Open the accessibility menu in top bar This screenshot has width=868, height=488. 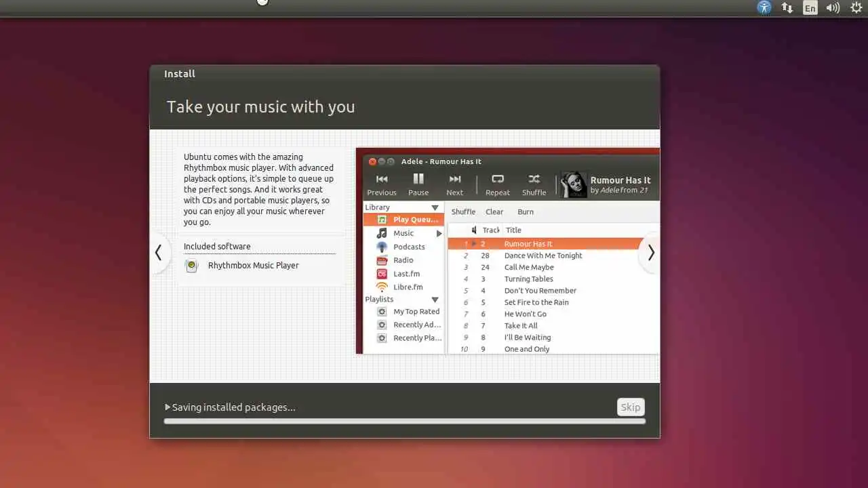(764, 7)
